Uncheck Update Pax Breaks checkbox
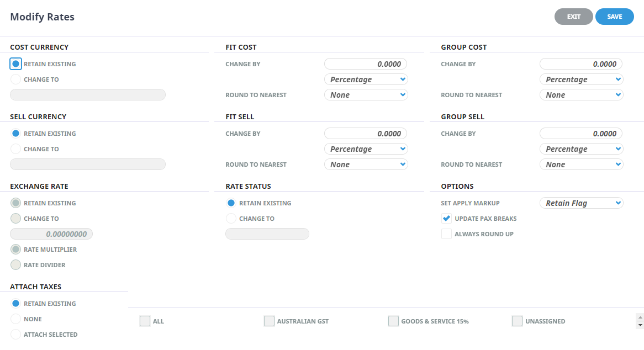The height and width of the screenshot is (350, 644). [x=446, y=219]
